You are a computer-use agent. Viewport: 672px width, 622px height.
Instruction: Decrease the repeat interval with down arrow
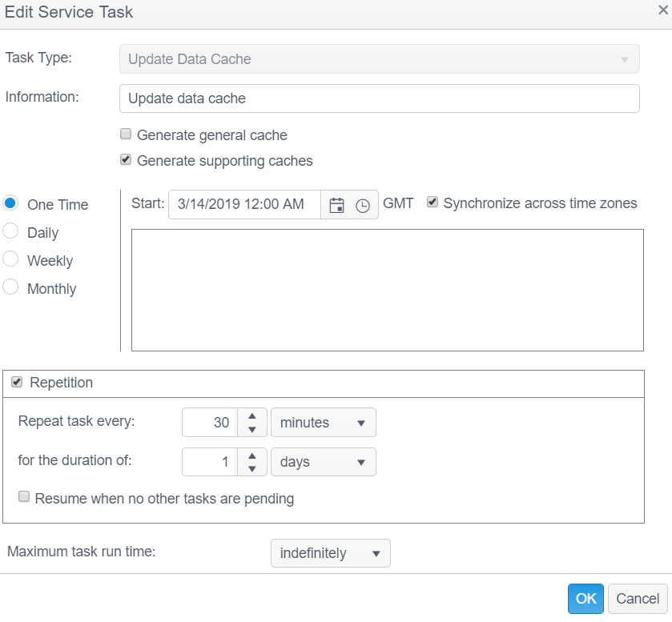pyautogui.click(x=251, y=430)
